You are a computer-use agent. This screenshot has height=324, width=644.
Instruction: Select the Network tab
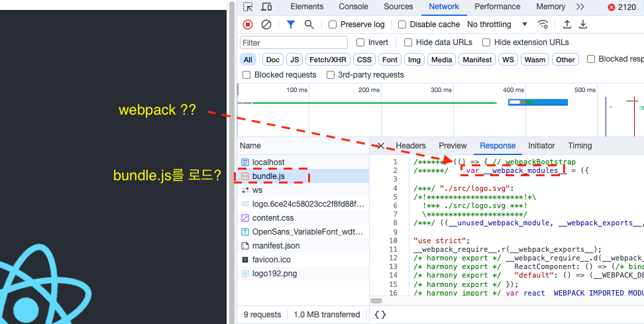(x=444, y=7)
